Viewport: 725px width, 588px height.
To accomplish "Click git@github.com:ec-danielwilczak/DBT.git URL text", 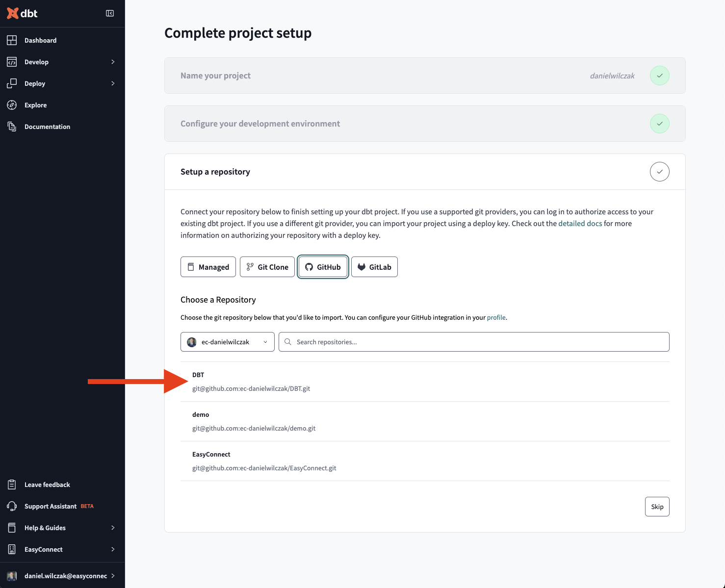I will tap(251, 388).
